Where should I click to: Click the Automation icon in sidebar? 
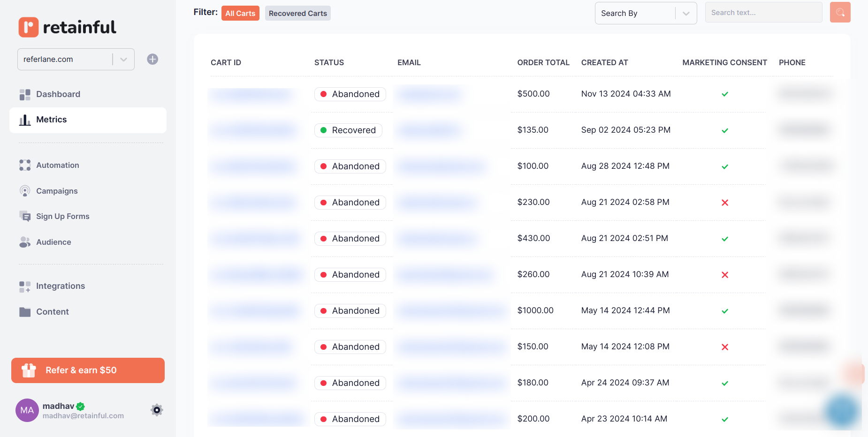(x=25, y=165)
